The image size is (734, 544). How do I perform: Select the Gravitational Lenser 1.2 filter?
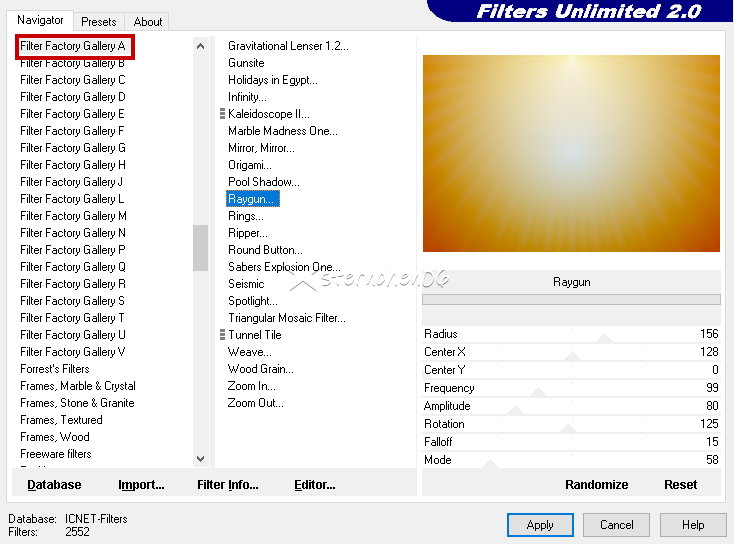pos(288,46)
